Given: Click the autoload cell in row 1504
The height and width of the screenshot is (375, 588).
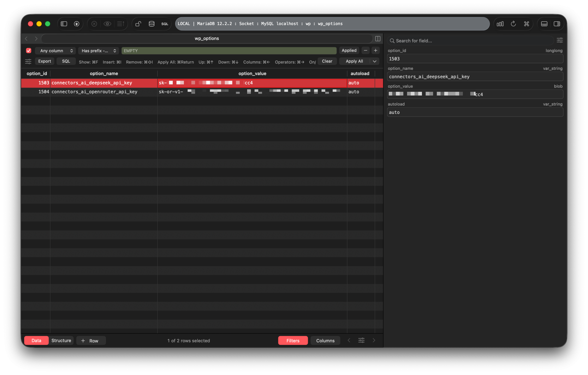Looking at the screenshot, I should point(361,92).
